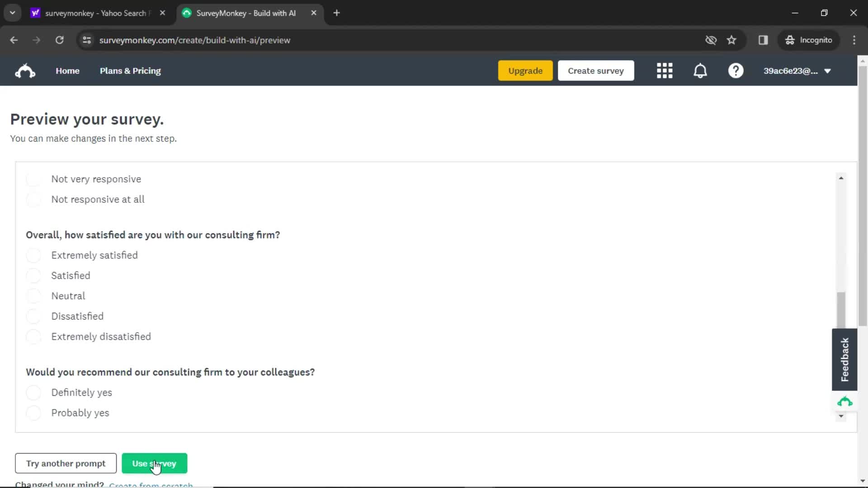Click the Upgrade button
This screenshot has width=868, height=488.
tap(524, 70)
